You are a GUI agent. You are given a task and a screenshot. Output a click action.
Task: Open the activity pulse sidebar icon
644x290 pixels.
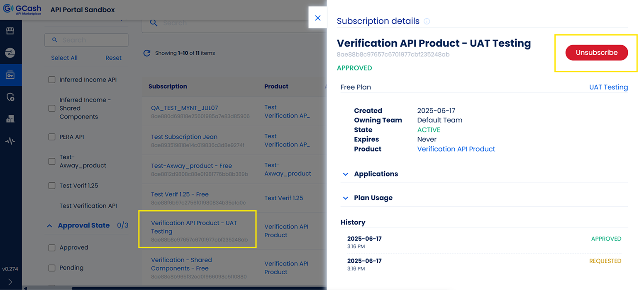click(x=10, y=141)
